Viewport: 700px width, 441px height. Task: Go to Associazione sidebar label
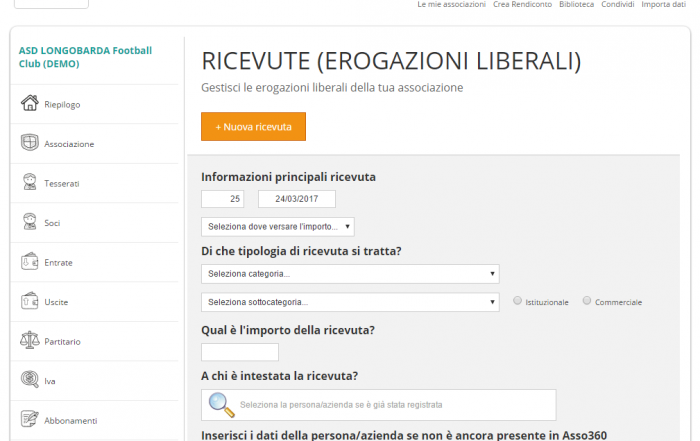click(69, 144)
